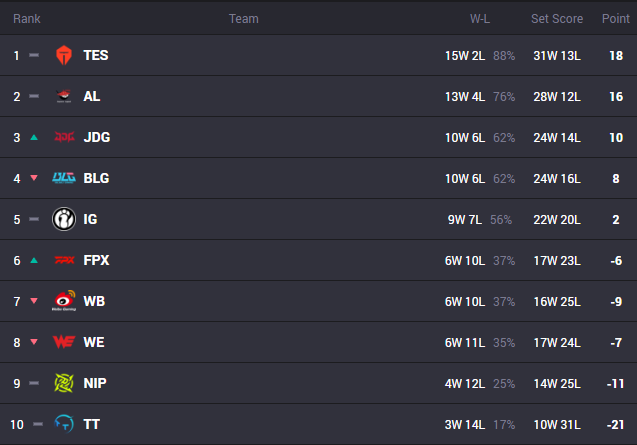Open the WB Weibo Gaming logo
The image size is (637, 445).
click(x=64, y=301)
